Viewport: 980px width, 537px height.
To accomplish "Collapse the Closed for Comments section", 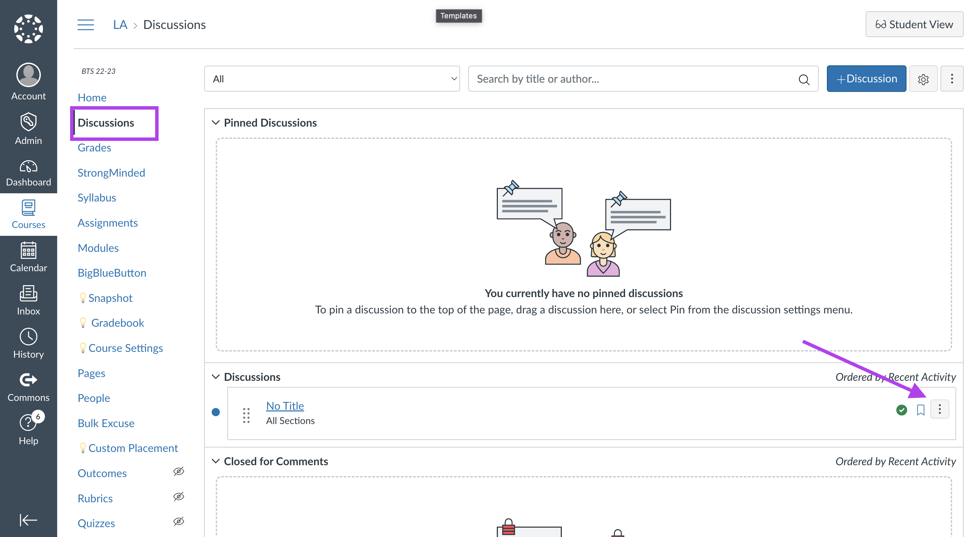I will [x=216, y=461].
